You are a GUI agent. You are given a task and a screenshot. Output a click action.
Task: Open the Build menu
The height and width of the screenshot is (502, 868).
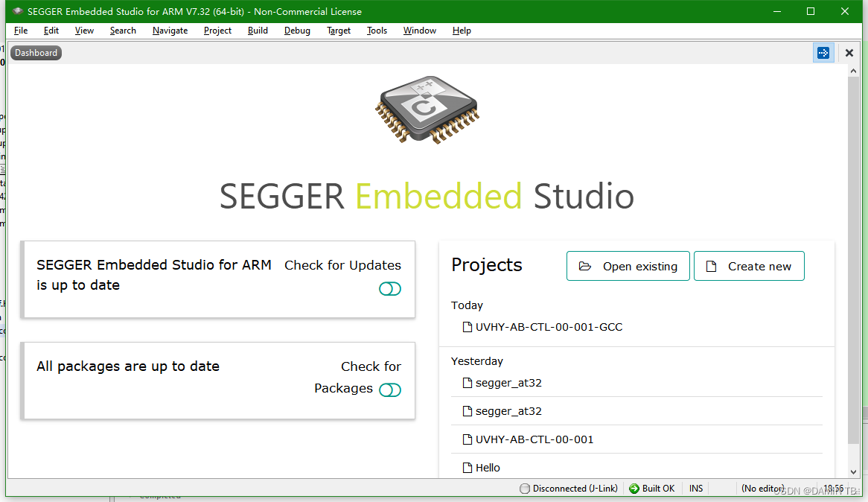point(258,31)
